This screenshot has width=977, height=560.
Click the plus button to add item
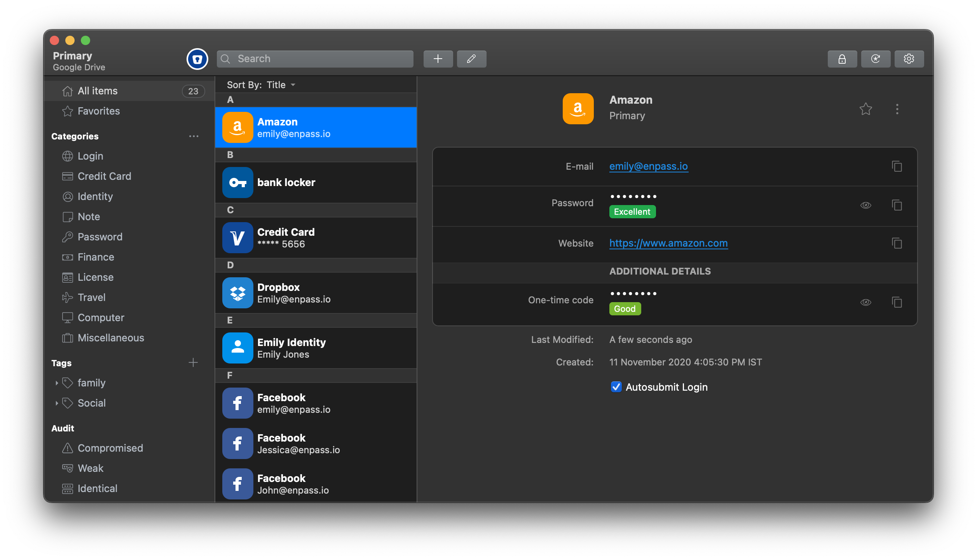pyautogui.click(x=438, y=59)
